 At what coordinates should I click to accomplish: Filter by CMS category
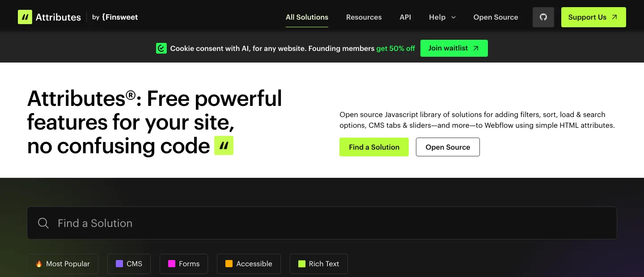129,264
